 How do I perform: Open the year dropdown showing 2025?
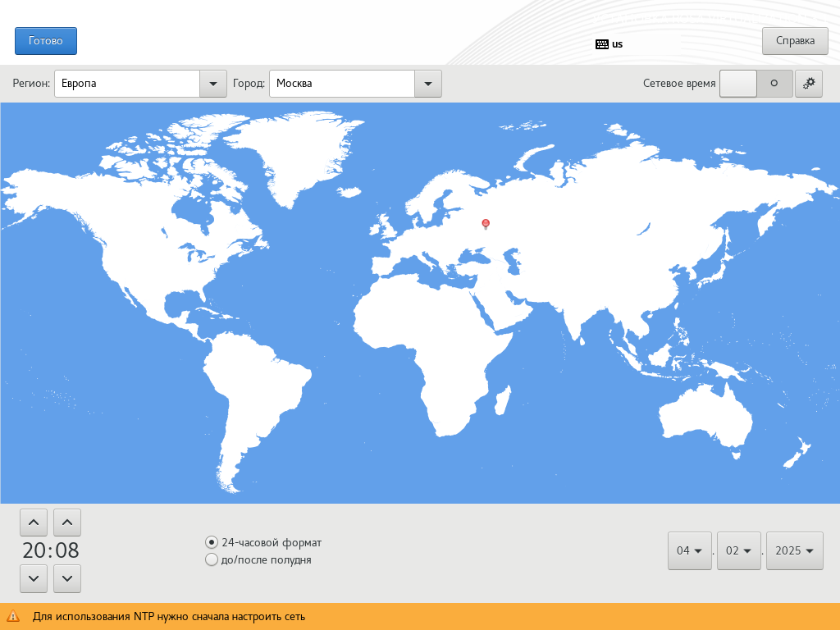(794, 550)
